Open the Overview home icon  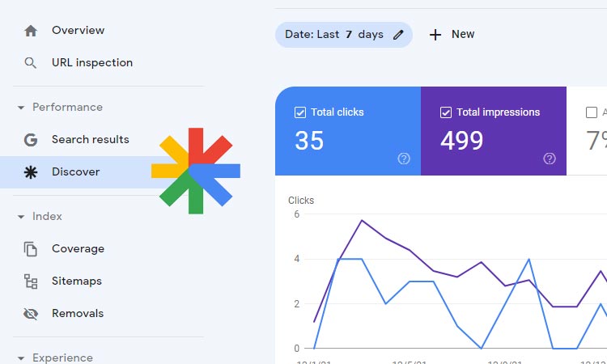pos(31,31)
